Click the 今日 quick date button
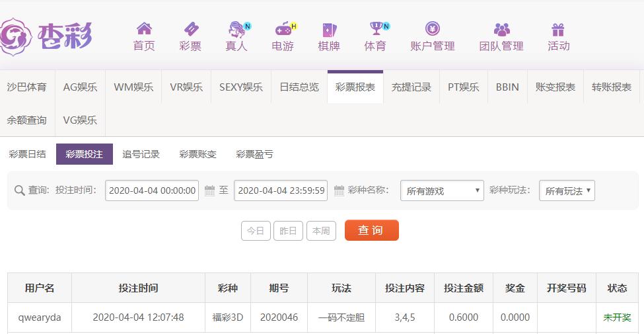644x334 pixels. (256, 231)
